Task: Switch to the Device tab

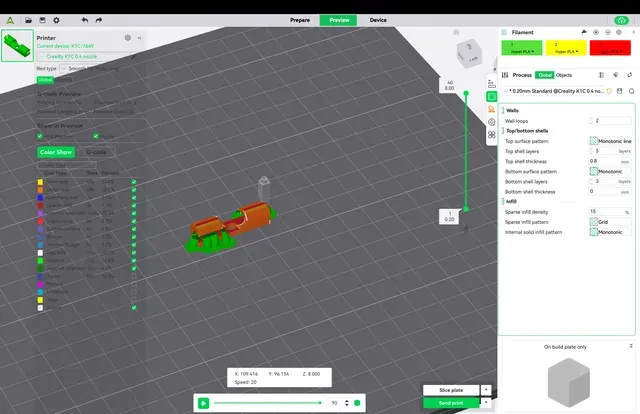Action: (378, 20)
